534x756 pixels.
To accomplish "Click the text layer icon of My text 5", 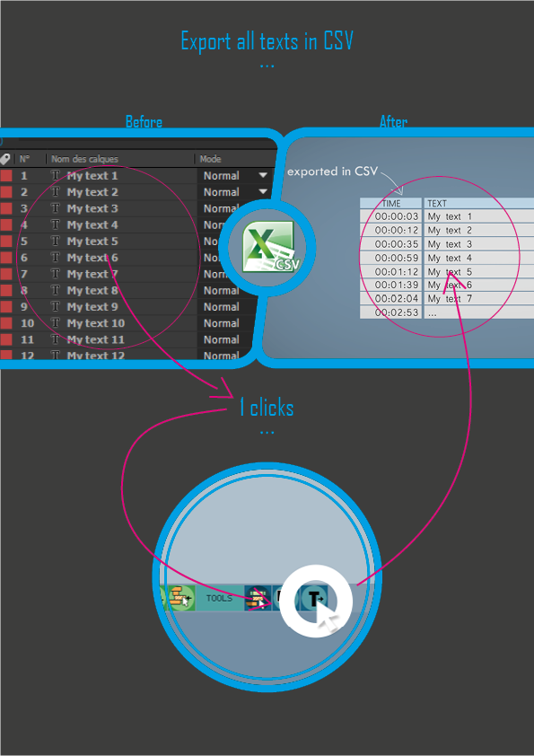I will (x=56, y=241).
